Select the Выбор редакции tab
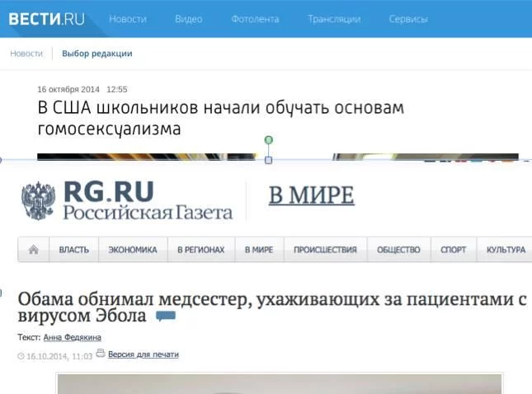This screenshot has height=394, width=532. coord(97,54)
